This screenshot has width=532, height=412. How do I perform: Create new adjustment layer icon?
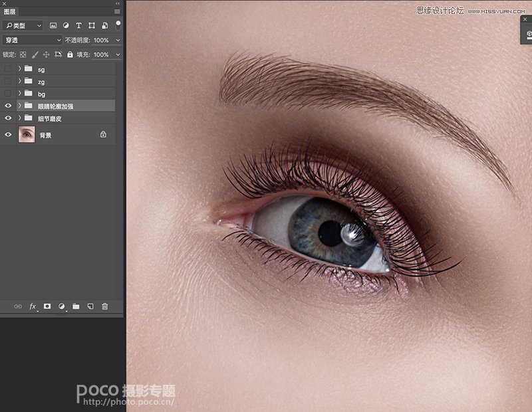point(62,306)
